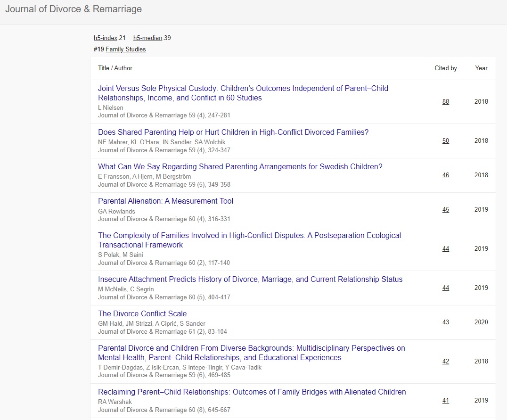507x420 pixels.
Task: Click citation '59 (4), 324-347'
Action: tap(209, 150)
